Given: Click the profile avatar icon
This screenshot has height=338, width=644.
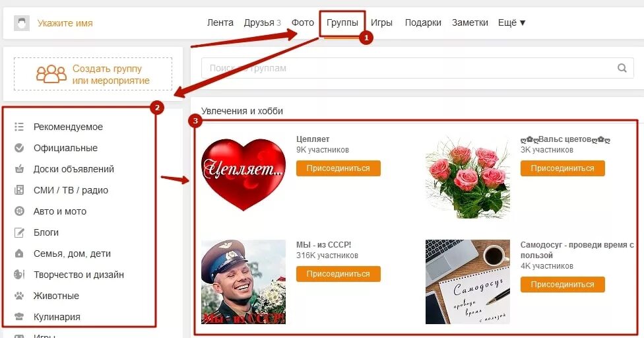Looking at the screenshot, I should (22, 23).
